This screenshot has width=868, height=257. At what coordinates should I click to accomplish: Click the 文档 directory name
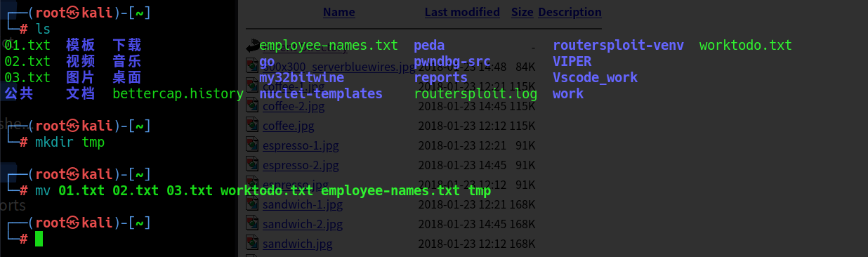81,93
